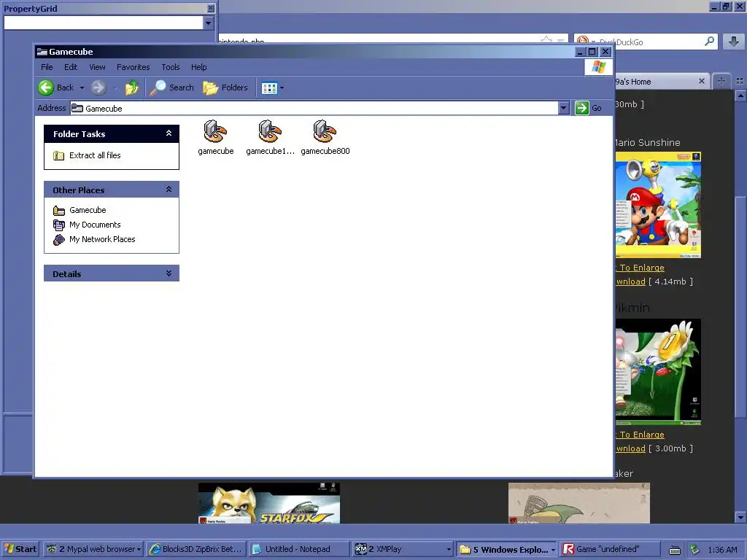
Task: Open the 5 Windows Explorer taskbar group
Action: pyautogui.click(x=506, y=549)
